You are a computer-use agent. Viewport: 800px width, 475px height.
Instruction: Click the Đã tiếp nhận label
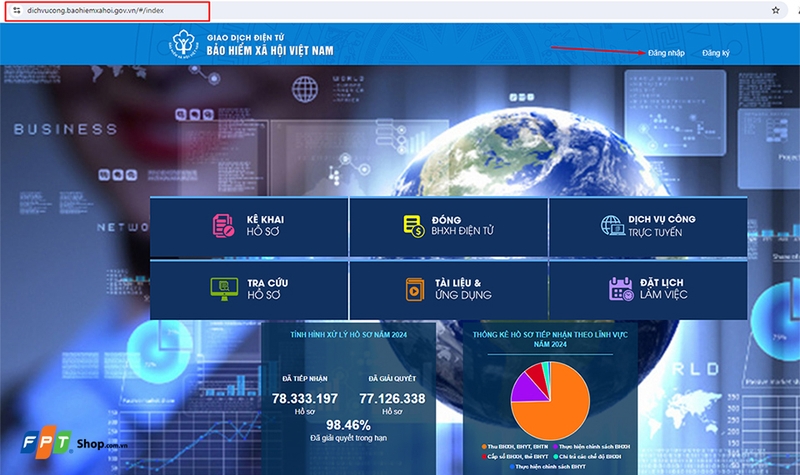tap(305, 379)
